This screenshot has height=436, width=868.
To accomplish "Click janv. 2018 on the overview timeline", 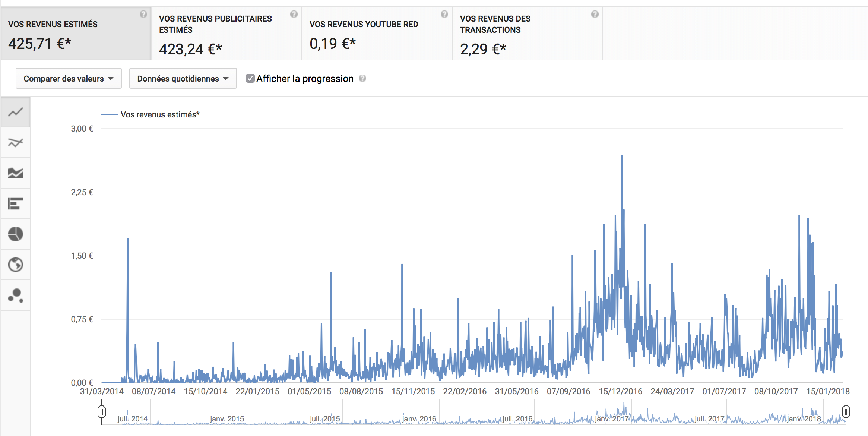I will [x=804, y=419].
